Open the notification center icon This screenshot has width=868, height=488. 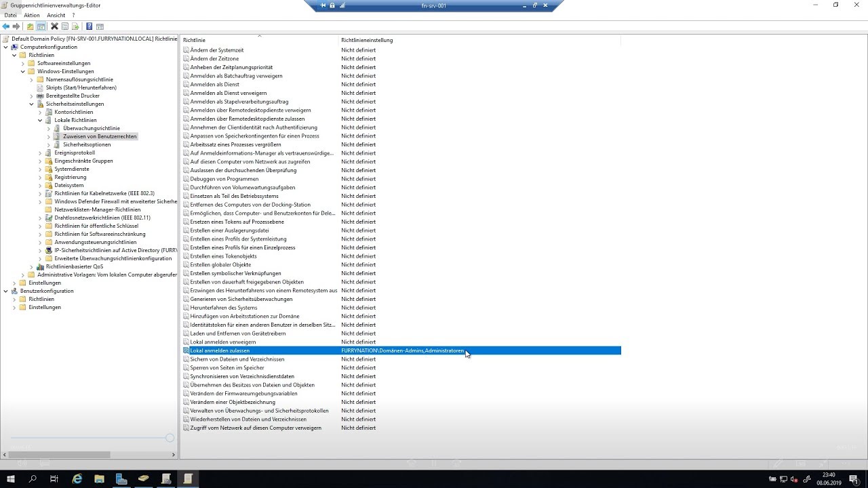(x=855, y=479)
